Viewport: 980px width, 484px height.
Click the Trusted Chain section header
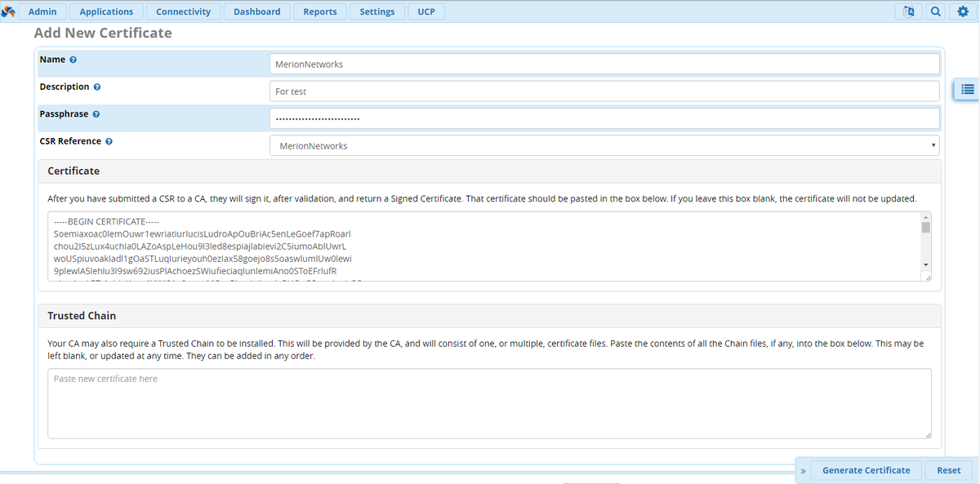coord(489,316)
